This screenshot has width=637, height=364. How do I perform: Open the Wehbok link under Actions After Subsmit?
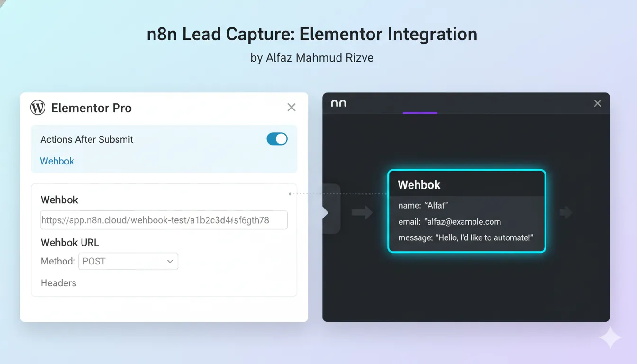(x=56, y=161)
